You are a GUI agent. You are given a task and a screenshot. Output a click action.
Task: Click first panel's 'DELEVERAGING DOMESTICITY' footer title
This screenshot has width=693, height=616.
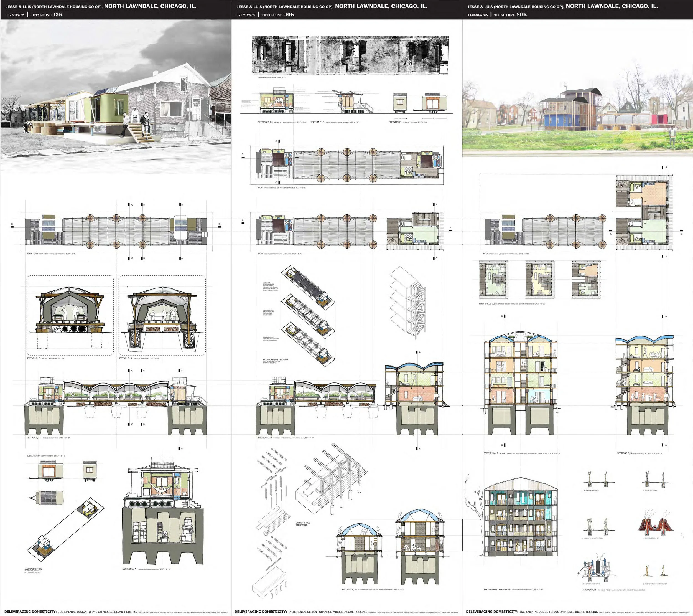pyautogui.click(x=30, y=612)
